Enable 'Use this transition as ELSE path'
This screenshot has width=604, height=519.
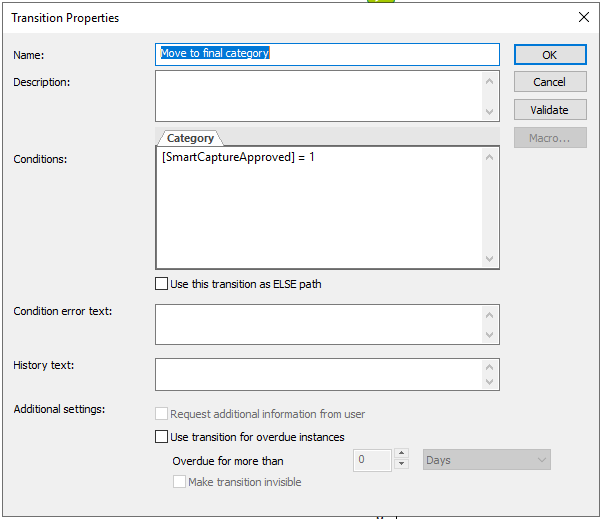tap(162, 284)
